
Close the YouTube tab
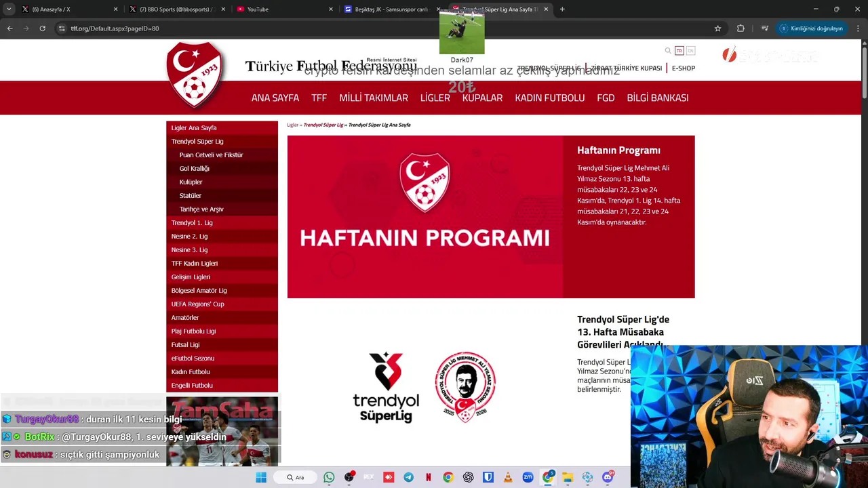pyautogui.click(x=331, y=9)
